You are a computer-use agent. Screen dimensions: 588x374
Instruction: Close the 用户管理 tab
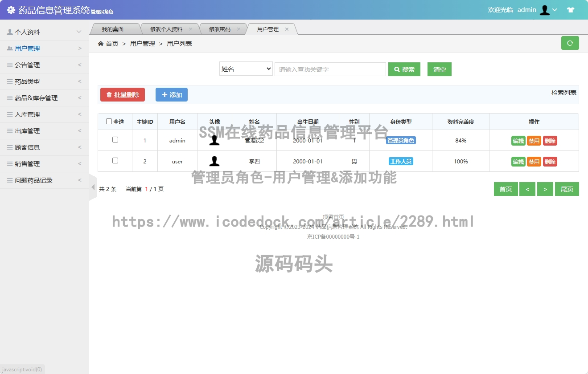287,29
